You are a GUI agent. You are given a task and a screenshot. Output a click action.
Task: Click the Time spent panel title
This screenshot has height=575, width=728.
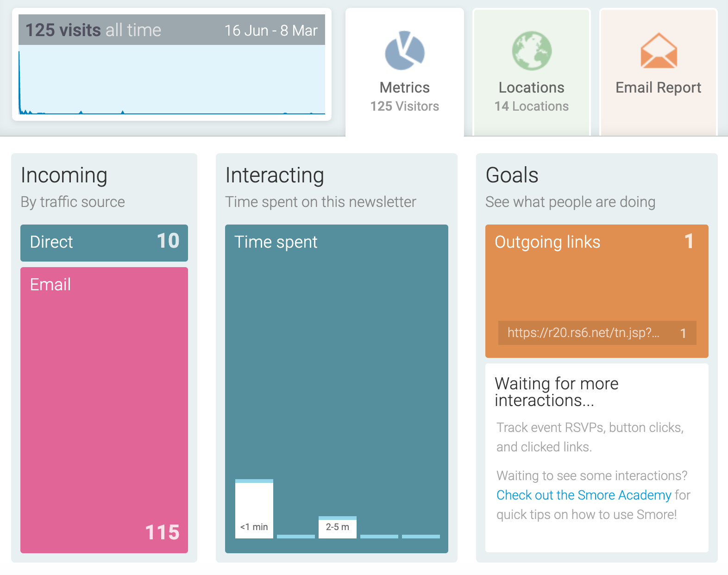(x=276, y=242)
